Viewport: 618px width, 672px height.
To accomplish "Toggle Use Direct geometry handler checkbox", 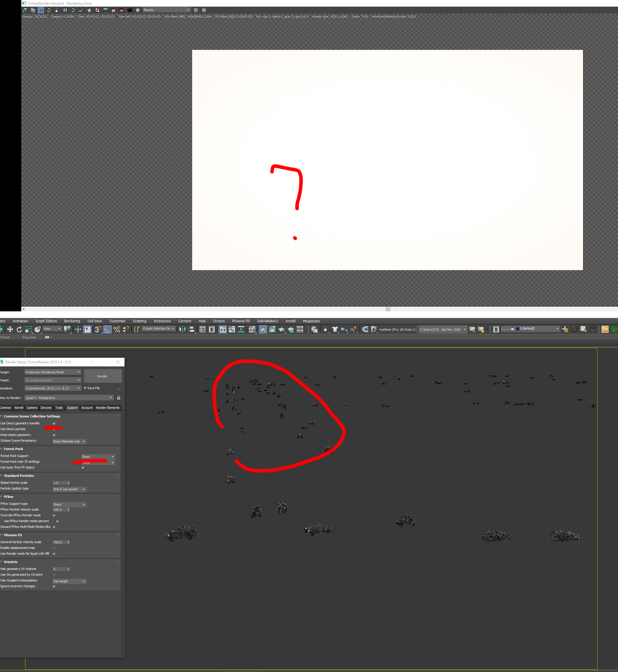I will coord(54,423).
